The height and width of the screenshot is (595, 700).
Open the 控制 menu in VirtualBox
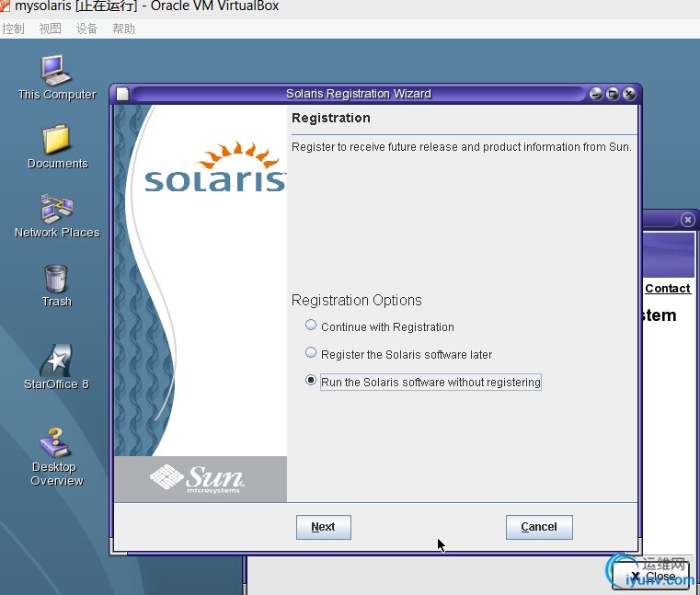click(x=13, y=29)
